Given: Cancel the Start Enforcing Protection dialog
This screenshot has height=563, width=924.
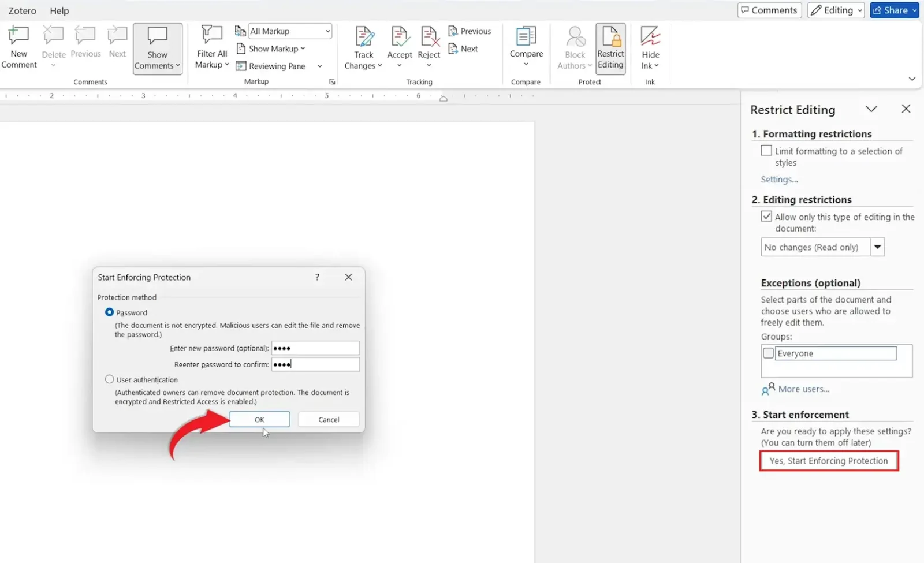Looking at the screenshot, I should pyautogui.click(x=329, y=420).
